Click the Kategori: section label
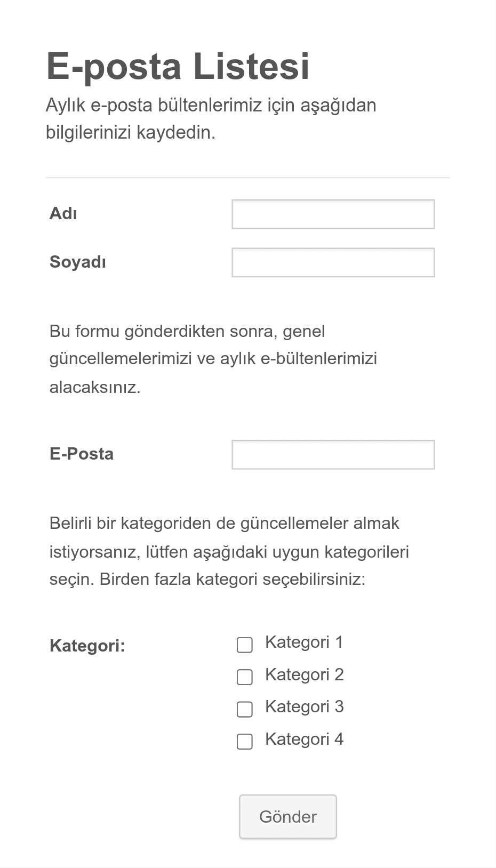This screenshot has height=868, width=496. tap(88, 646)
